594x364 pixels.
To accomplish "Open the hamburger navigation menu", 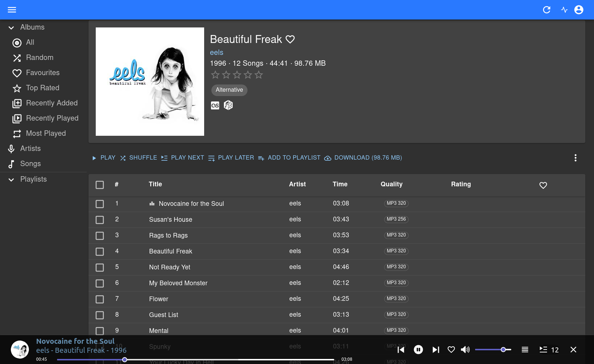I will pos(12,10).
